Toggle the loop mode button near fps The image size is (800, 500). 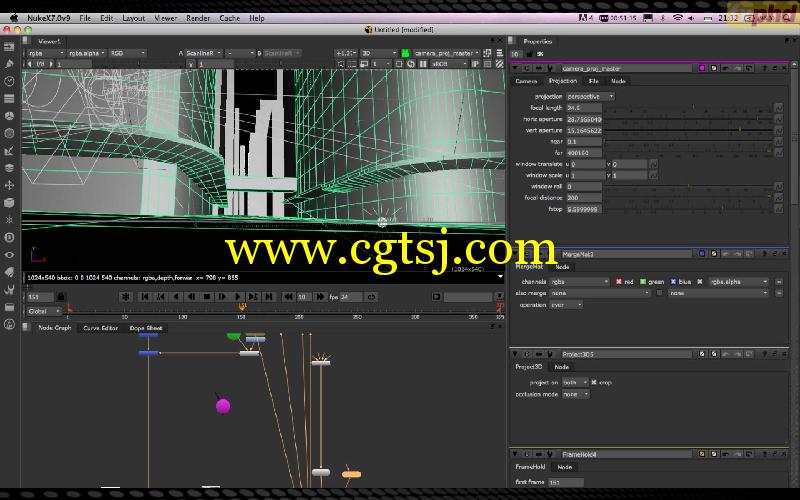(x=371, y=296)
